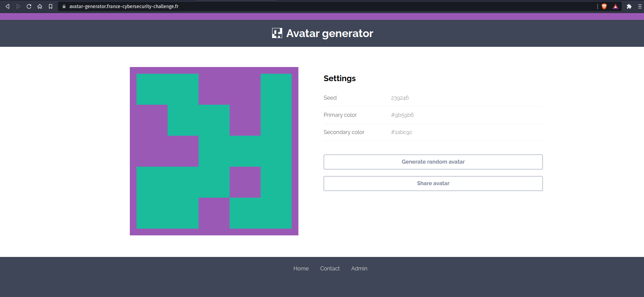Image resolution: width=644 pixels, height=297 pixels.
Task: Reload the page with refresh icon
Action: pos(29,6)
